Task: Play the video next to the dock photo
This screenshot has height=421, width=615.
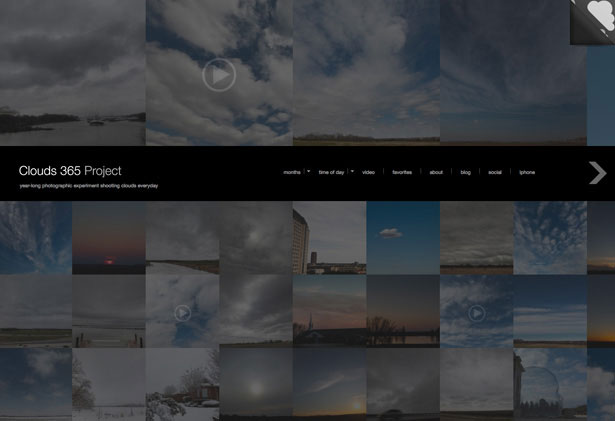Action: (x=182, y=313)
